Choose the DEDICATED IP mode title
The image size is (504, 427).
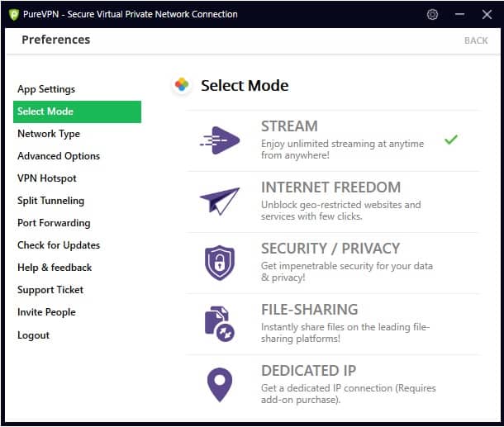(x=308, y=371)
